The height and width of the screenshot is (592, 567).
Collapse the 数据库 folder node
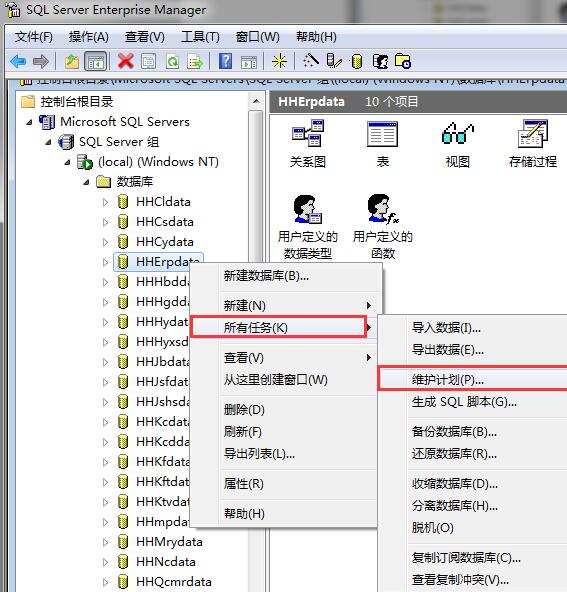tap(86, 182)
